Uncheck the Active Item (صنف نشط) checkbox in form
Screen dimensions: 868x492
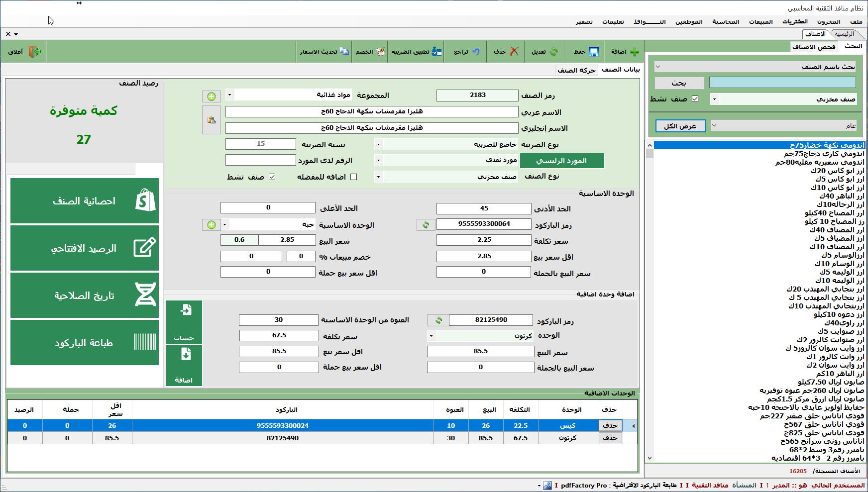point(272,177)
